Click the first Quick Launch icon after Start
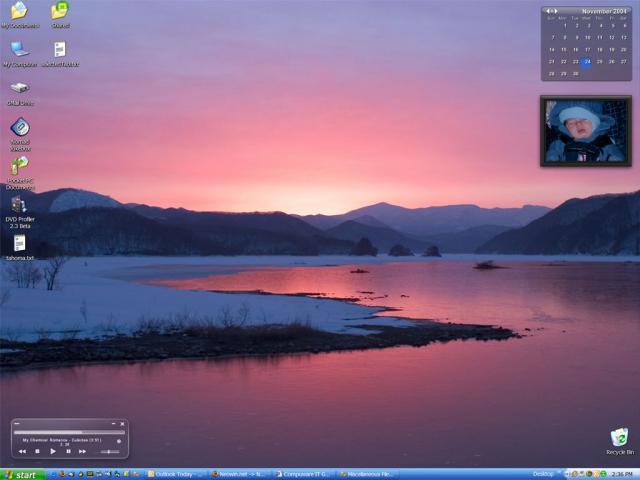640x480 pixels. tap(53, 474)
